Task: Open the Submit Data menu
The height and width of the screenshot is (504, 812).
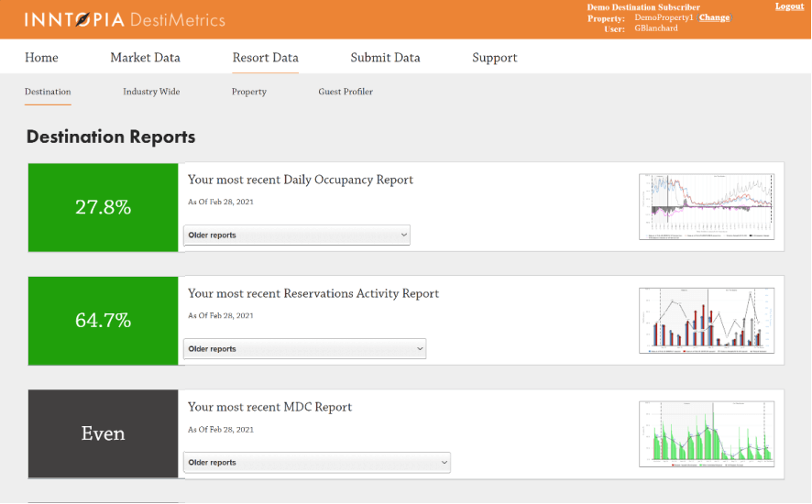Action: pyautogui.click(x=385, y=58)
